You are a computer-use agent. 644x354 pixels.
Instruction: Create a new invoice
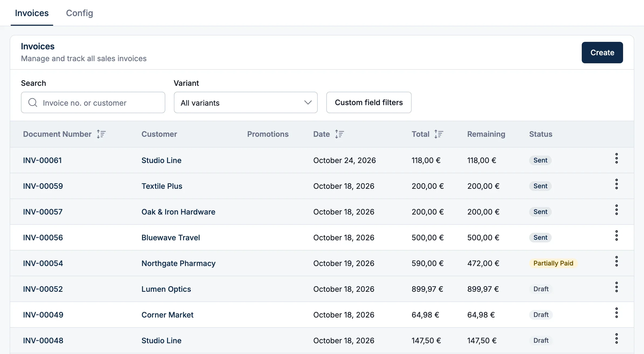602,53
